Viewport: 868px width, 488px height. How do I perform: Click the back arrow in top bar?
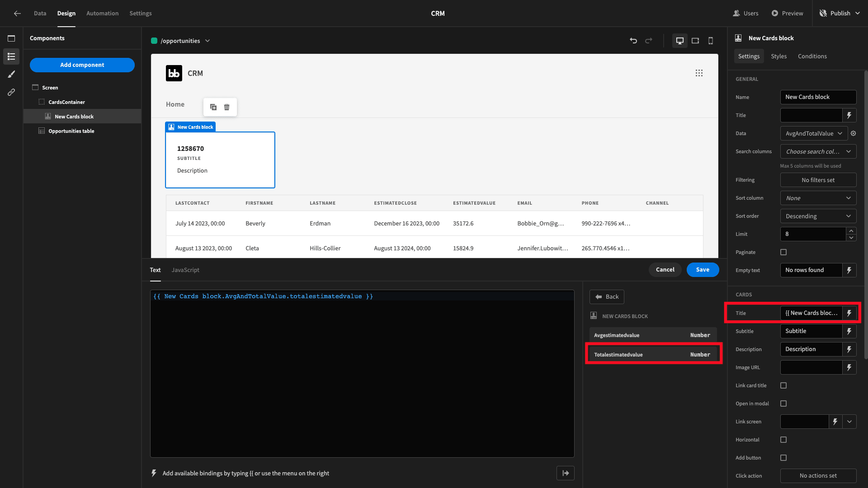point(17,13)
